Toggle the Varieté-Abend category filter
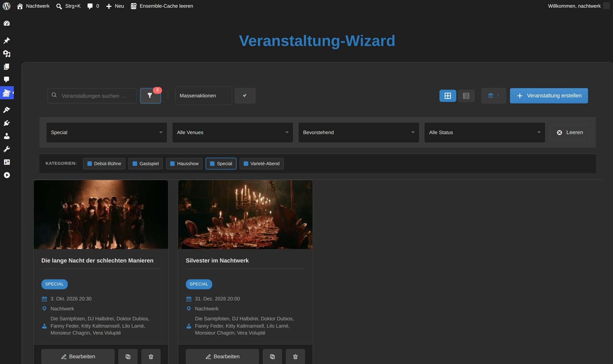Screen dimensions: 613x364 click(x=262, y=164)
